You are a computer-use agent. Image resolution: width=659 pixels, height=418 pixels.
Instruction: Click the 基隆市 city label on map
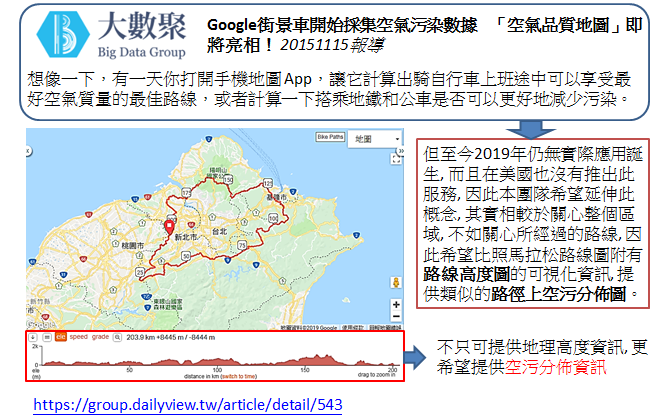[x=277, y=197]
